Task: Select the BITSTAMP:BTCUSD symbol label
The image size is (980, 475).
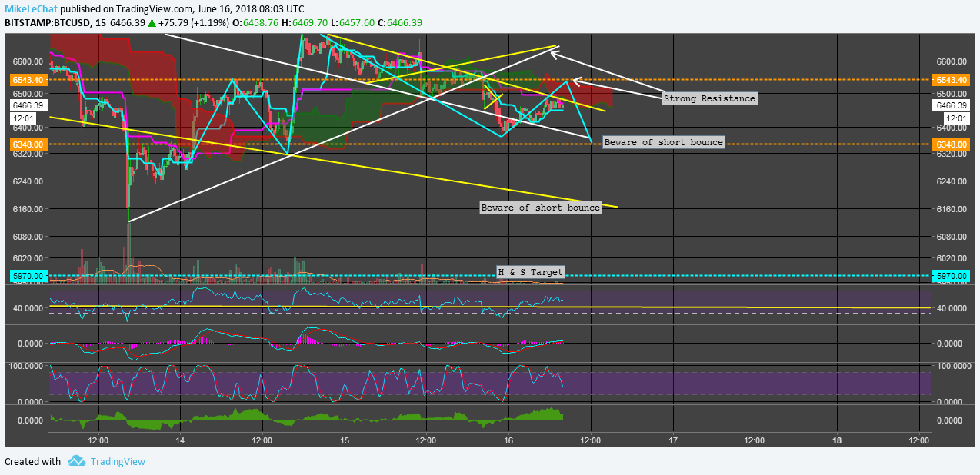Action: 48,24
